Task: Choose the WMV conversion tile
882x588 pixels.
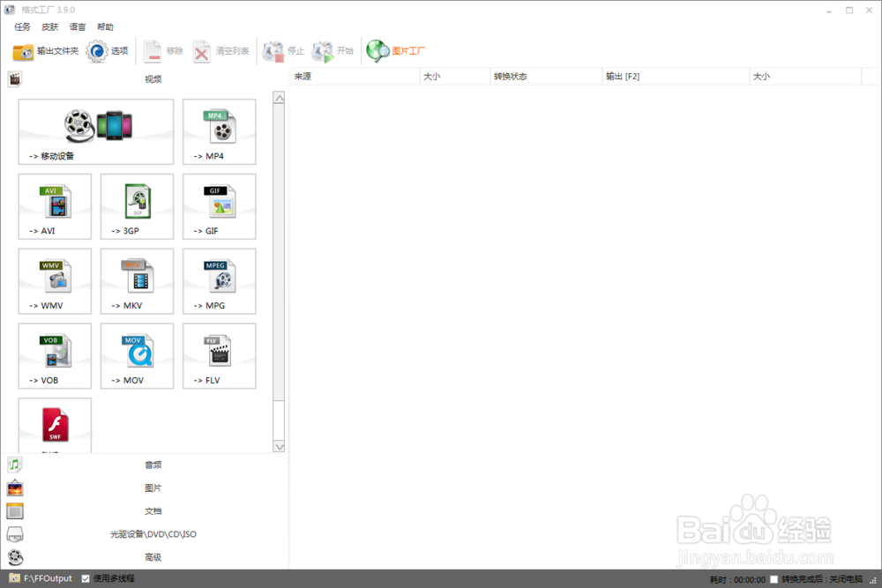Action: coord(55,281)
